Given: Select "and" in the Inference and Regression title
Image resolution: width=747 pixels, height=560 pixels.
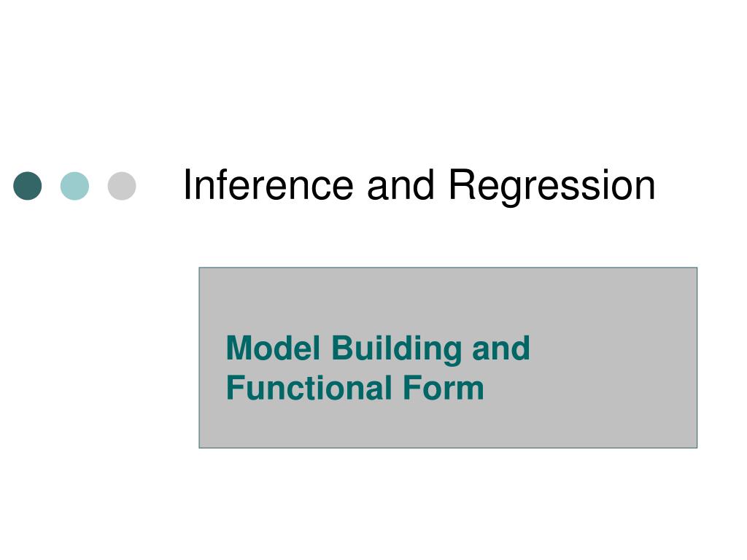Looking at the screenshot, I should (400, 184).
